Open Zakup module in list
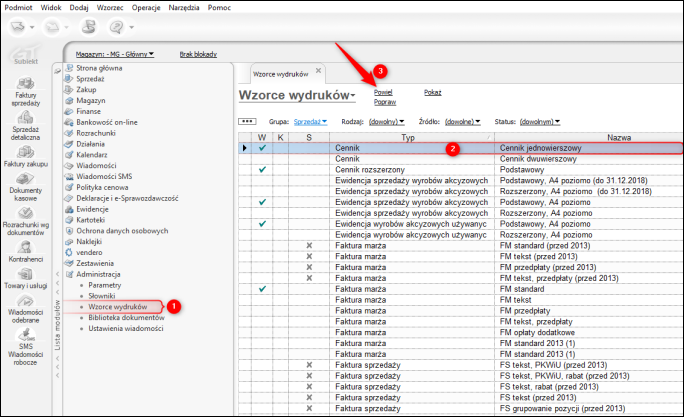684x417 pixels. (86, 89)
